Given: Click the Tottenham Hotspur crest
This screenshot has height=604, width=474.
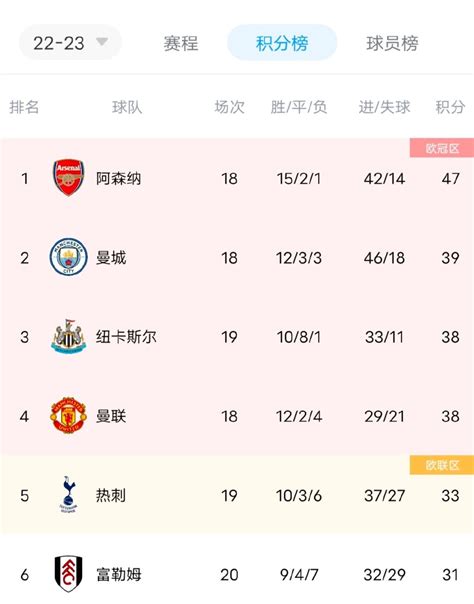Looking at the screenshot, I should (x=69, y=495).
